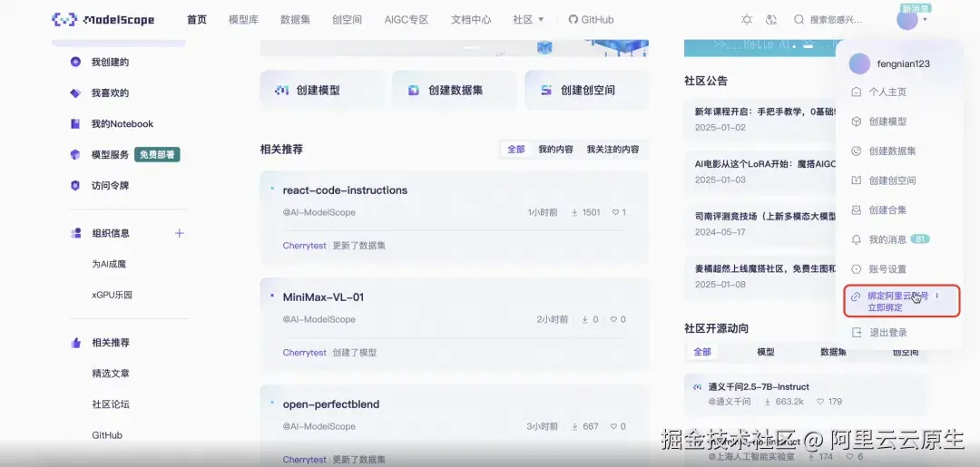This screenshot has height=467, width=980.
Task: Toggle the light/dark theme sun icon
Action: point(747,19)
